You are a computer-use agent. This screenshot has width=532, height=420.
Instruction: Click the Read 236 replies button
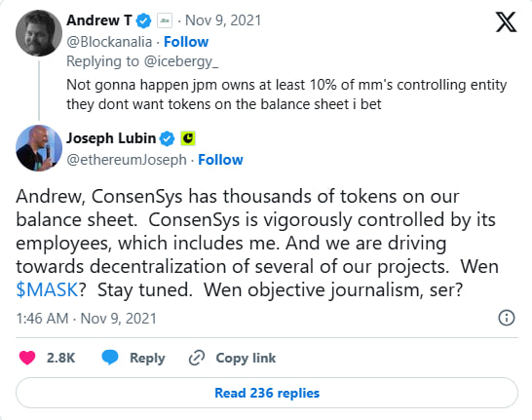pyautogui.click(x=267, y=393)
